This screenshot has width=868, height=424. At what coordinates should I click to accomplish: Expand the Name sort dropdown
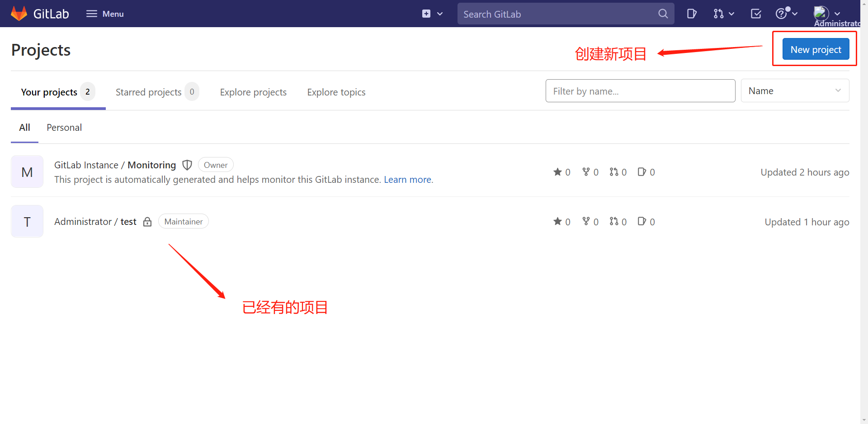click(x=795, y=91)
